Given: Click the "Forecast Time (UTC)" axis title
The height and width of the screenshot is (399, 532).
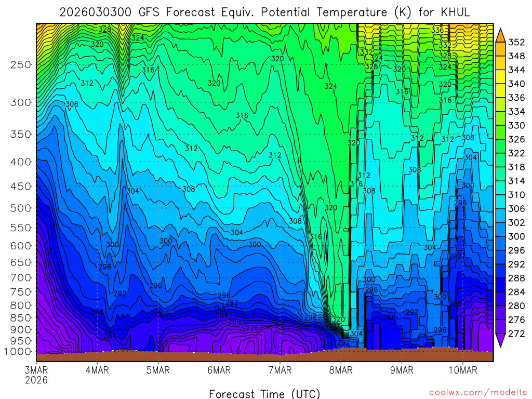Looking at the screenshot, I should (264, 394).
